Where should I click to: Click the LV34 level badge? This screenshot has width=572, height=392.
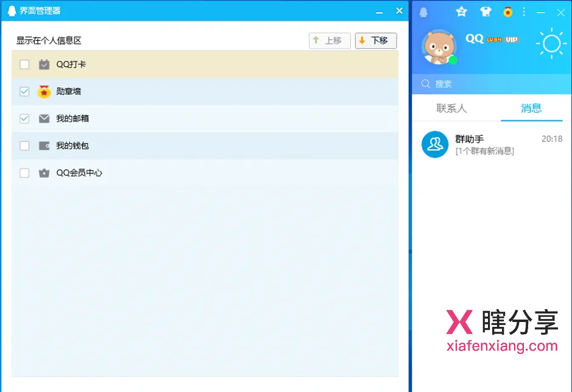(x=494, y=40)
